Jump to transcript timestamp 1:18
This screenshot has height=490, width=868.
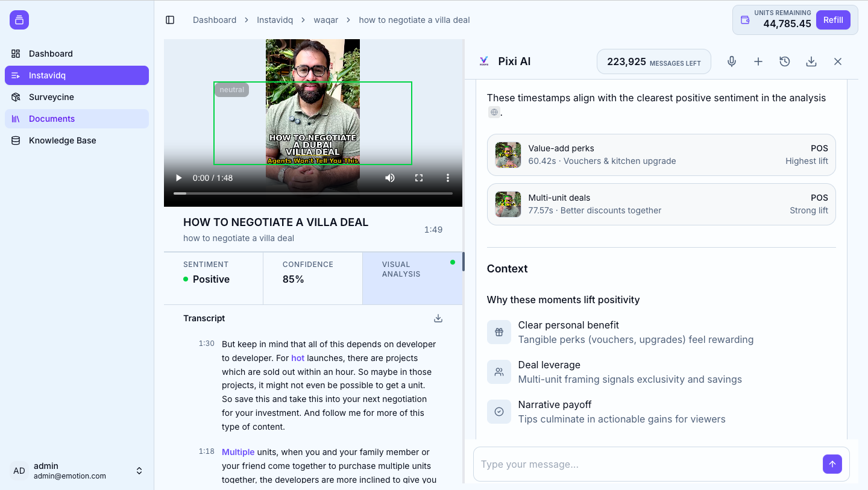207,451
